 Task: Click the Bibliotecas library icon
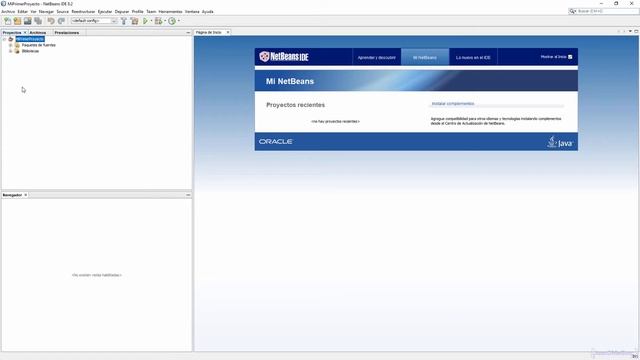[17, 51]
